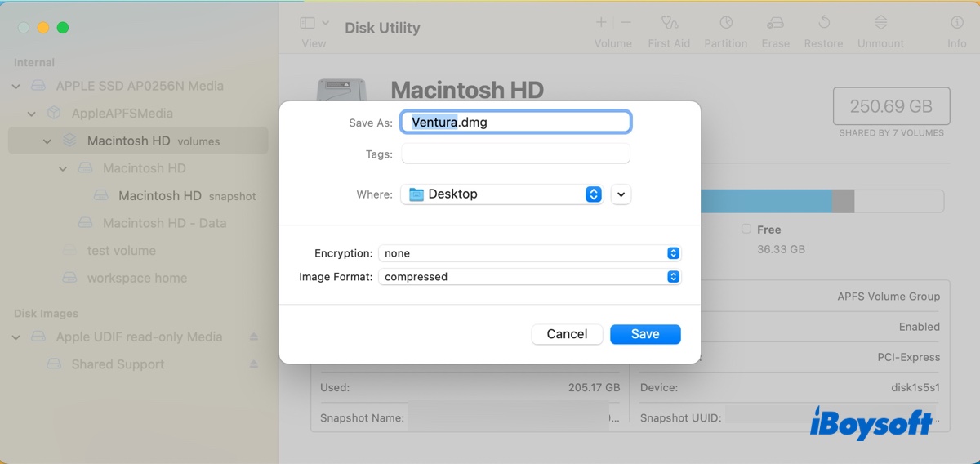Select APPLE SSD AP0256N Media in sidebar
Screen dimensions: 980x464
[x=138, y=86]
